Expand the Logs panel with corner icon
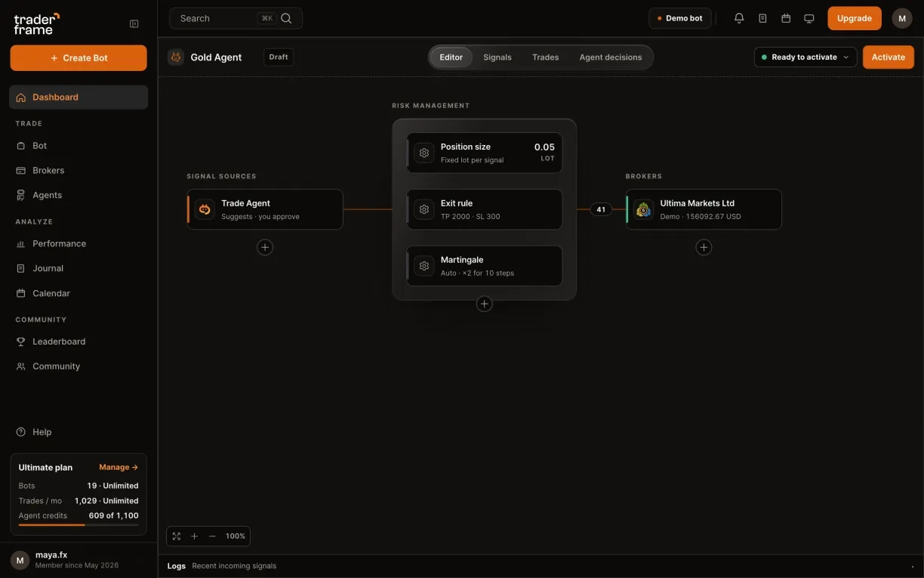 [x=912, y=566]
